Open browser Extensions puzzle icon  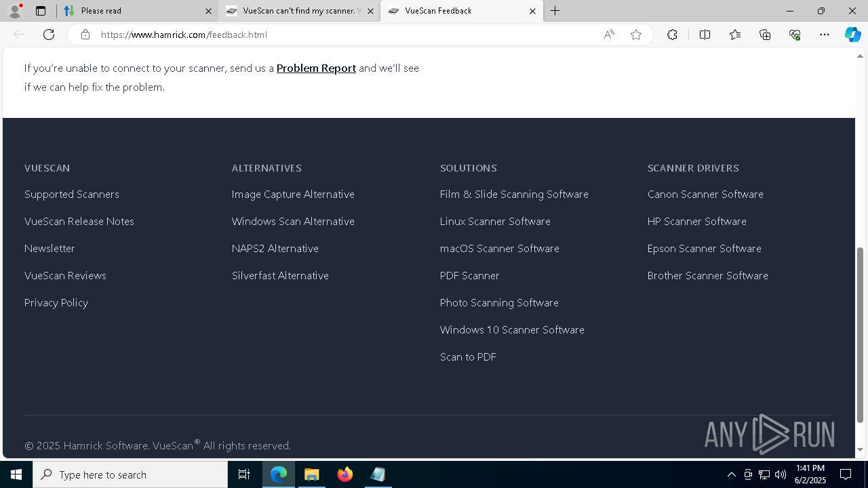(x=672, y=35)
